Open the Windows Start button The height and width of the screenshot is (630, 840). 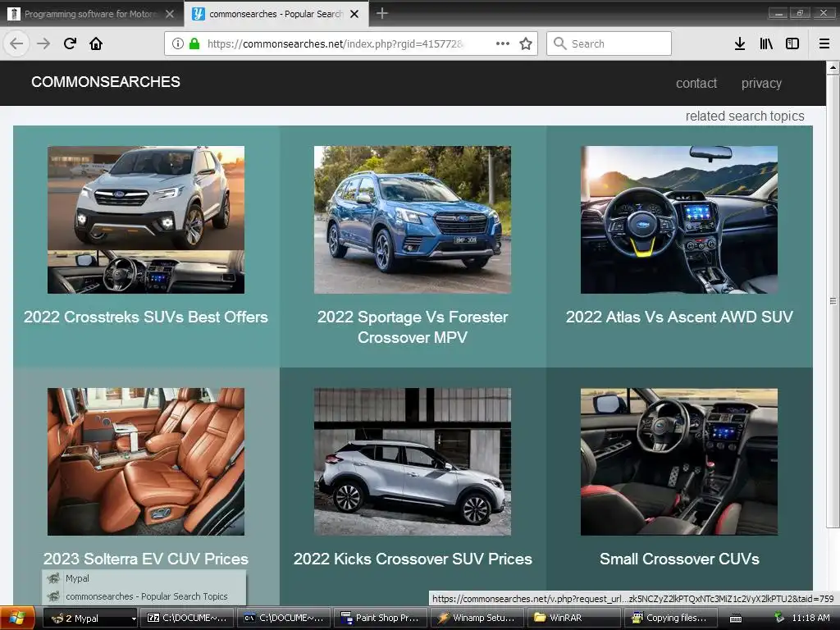17,618
